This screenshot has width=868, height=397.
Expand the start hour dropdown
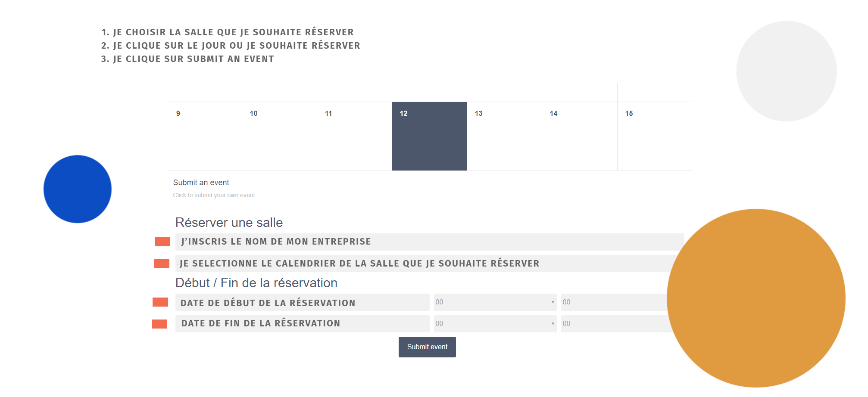coord(495,302)
